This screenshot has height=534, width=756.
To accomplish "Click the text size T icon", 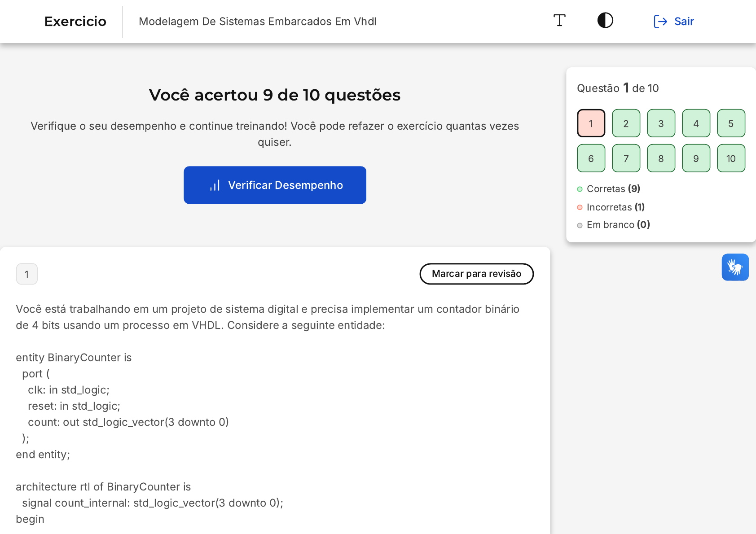I will coord(559,21).
